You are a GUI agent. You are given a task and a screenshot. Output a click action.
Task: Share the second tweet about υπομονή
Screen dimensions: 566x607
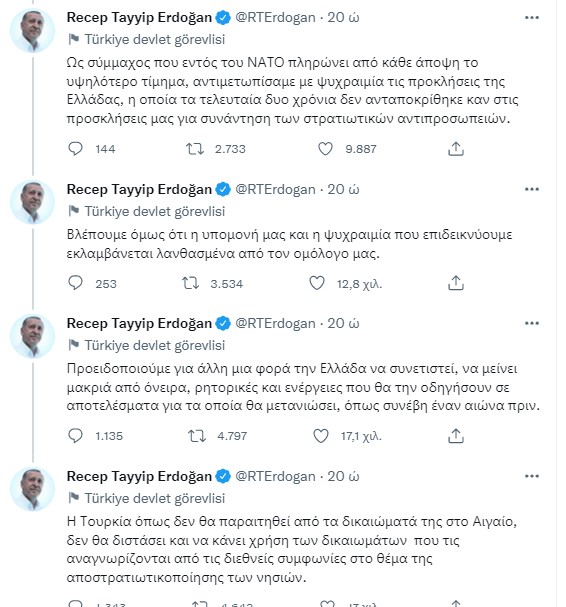456,283
